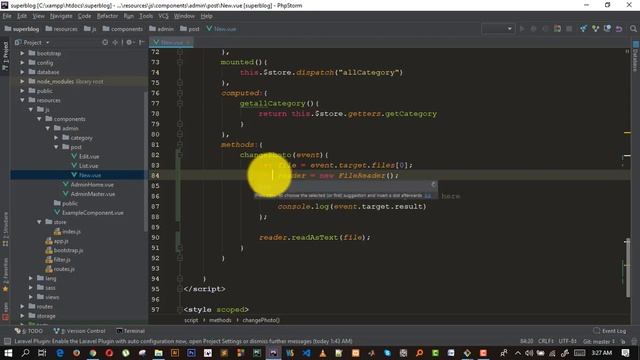Hide the Project panel with its hide icon
The width and height of the screenshot is (640, 360).
(141, 42)
